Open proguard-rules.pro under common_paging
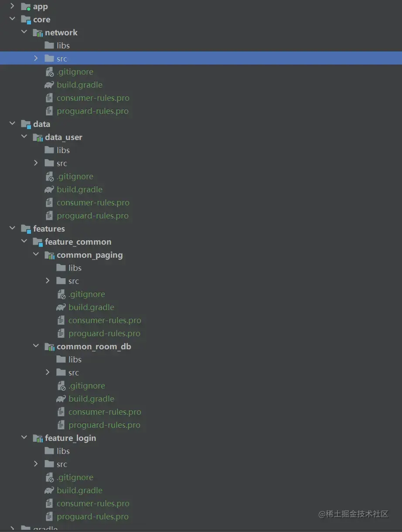Viewport: 402px width, 532px height. [104, 334]
